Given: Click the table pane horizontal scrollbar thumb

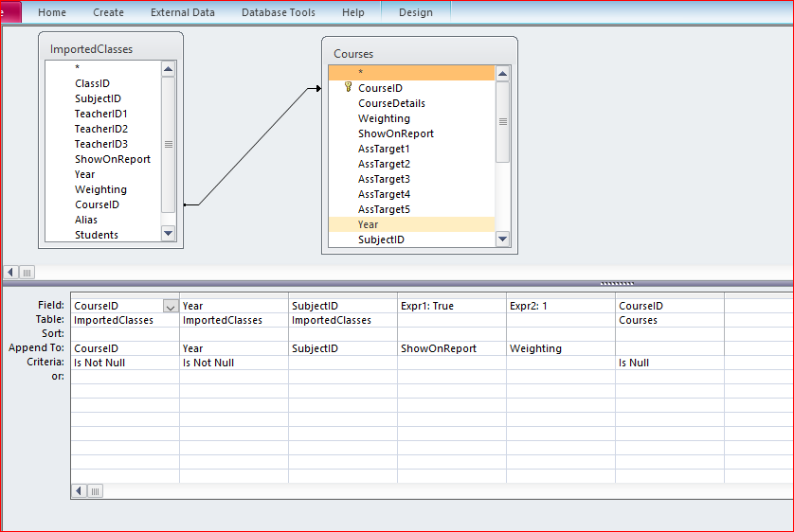Looking at the screenshot, I should tap(27, 273).
